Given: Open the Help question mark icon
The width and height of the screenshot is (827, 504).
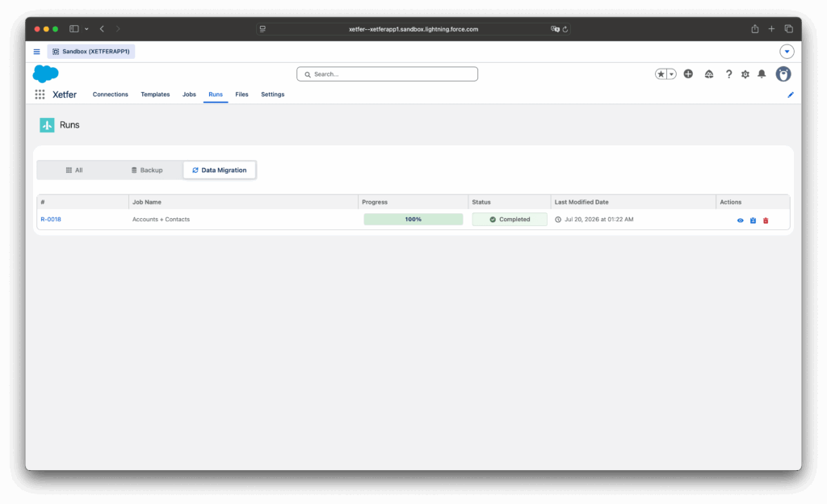Looking at the screenshot, I should (728, 74).
